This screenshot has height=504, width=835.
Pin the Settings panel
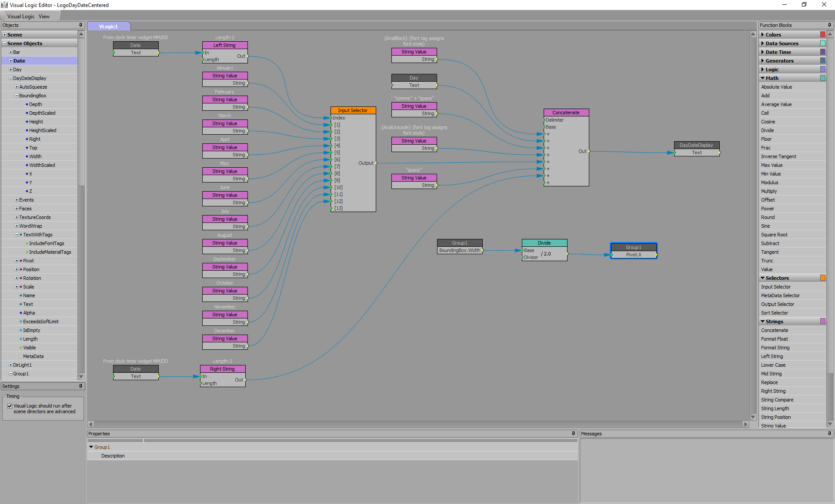pos(80,386)
